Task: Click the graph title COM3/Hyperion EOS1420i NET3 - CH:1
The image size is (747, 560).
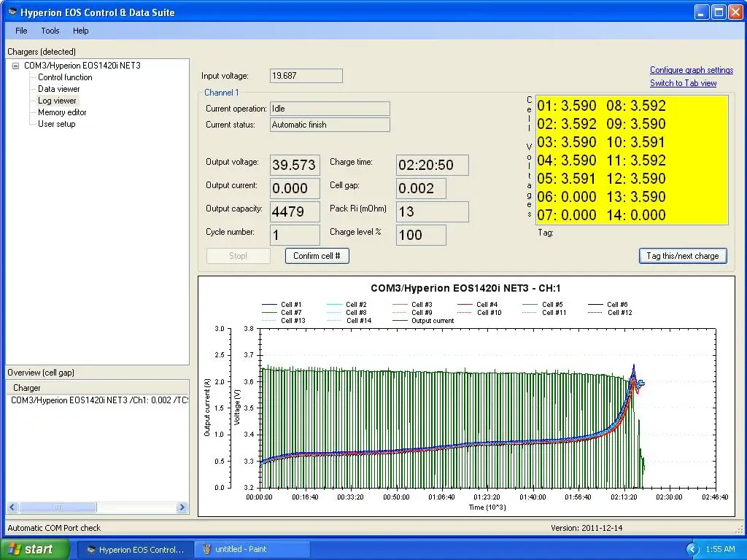Action: pyautogui.click(x=466, y=288)
